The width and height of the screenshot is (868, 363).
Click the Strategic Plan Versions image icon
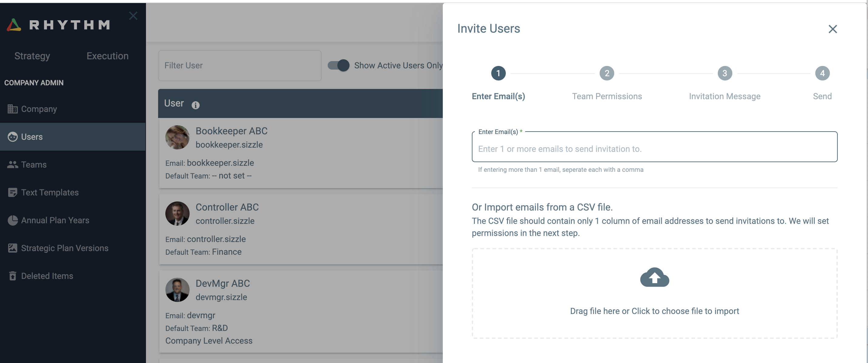(x=12, y=248)
